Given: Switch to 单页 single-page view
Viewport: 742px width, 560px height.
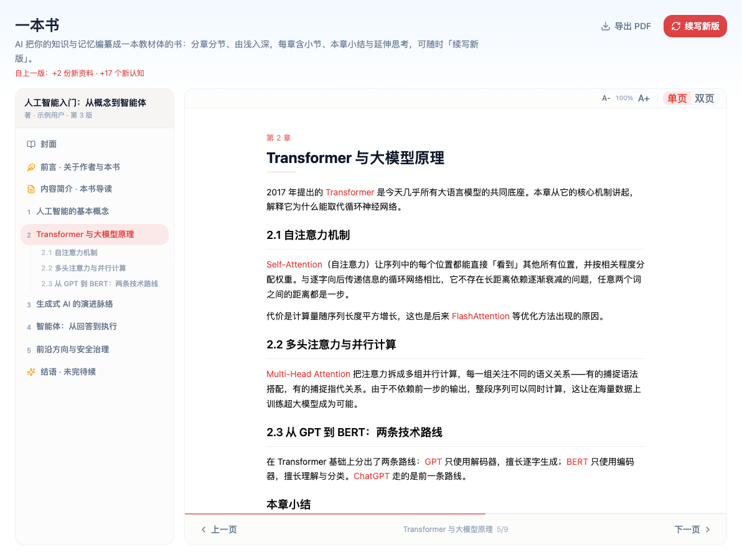Looking at the screenshot, I should click(677, 98).
